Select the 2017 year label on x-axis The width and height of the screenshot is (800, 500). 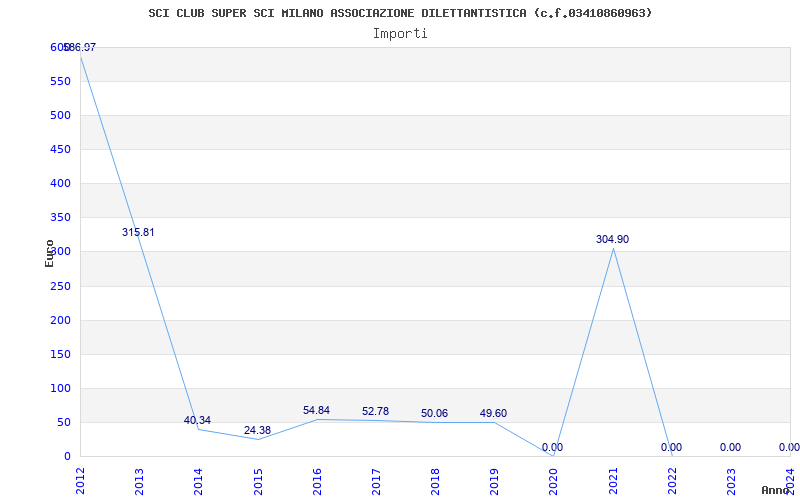tap(376, 482)
